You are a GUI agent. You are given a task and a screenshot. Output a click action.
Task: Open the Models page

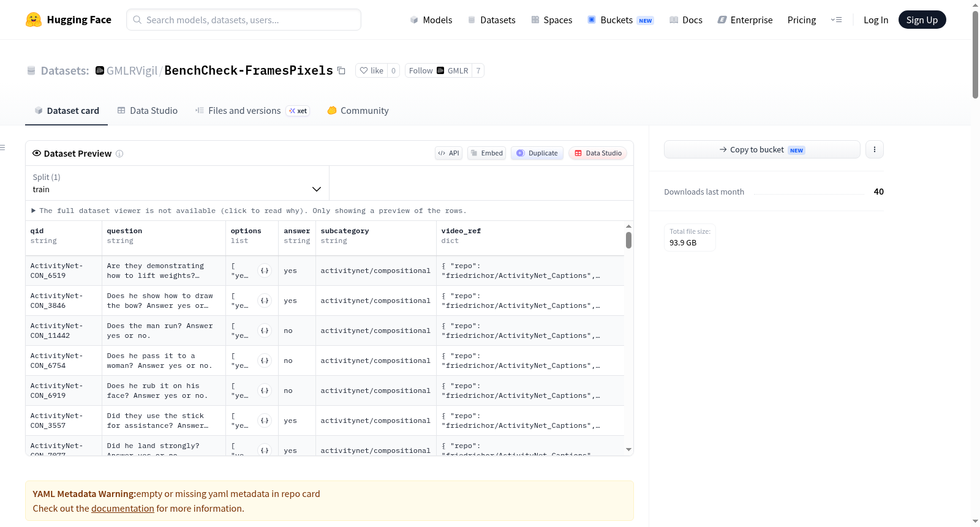coord(431,20)
